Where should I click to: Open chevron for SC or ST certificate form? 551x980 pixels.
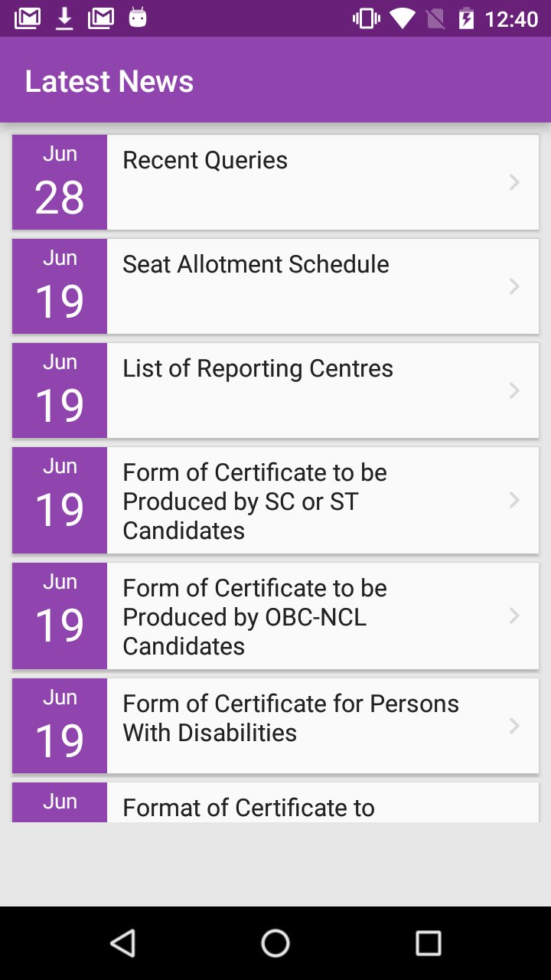(514, 500)
